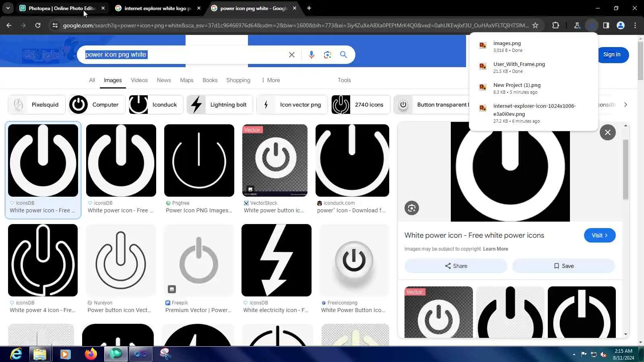This screenshot has height=362, width=644.
Task: Open the News results tab
Action: [164, 80]
